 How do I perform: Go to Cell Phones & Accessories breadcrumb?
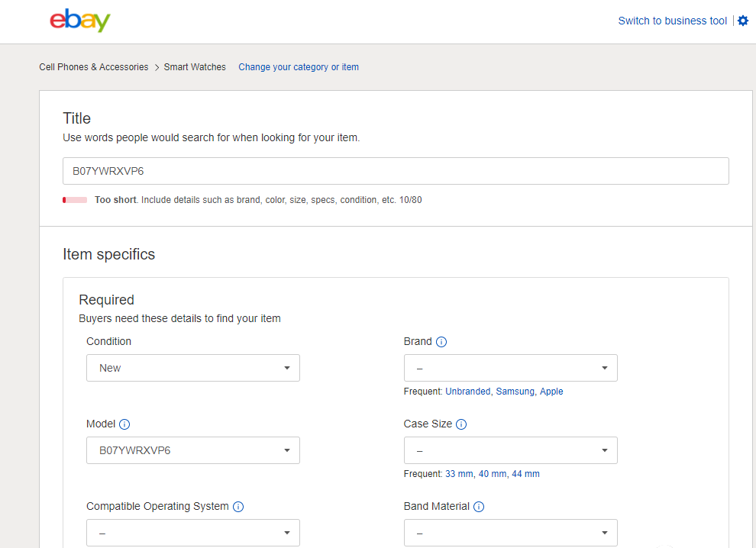pos(94,67)
